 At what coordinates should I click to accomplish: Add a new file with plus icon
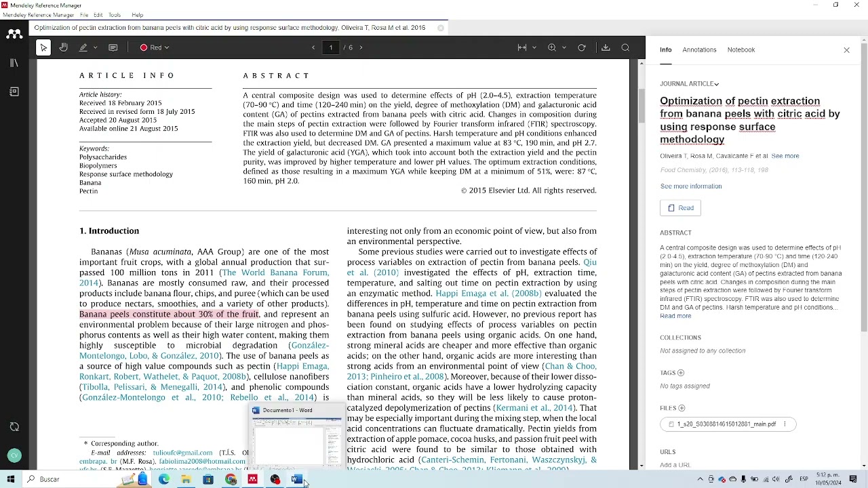(x=682, y=408)
